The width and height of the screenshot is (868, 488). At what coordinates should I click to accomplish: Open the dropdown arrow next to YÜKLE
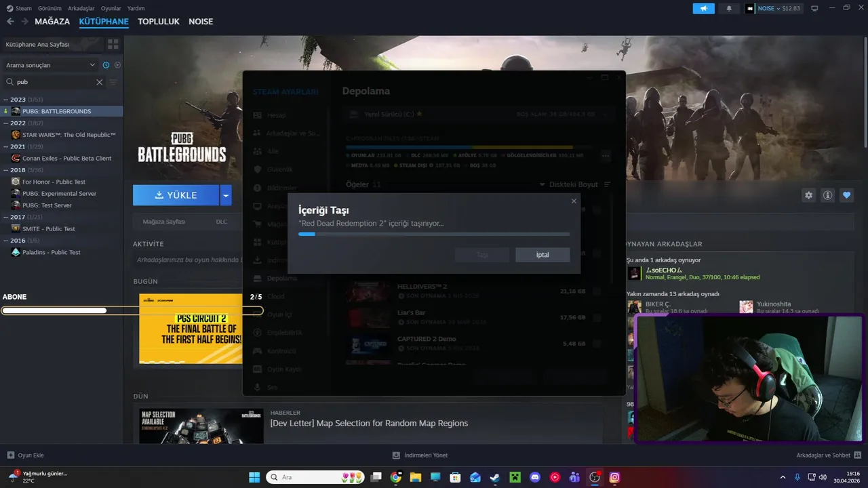pyautogui.click(x=226, y=195)
